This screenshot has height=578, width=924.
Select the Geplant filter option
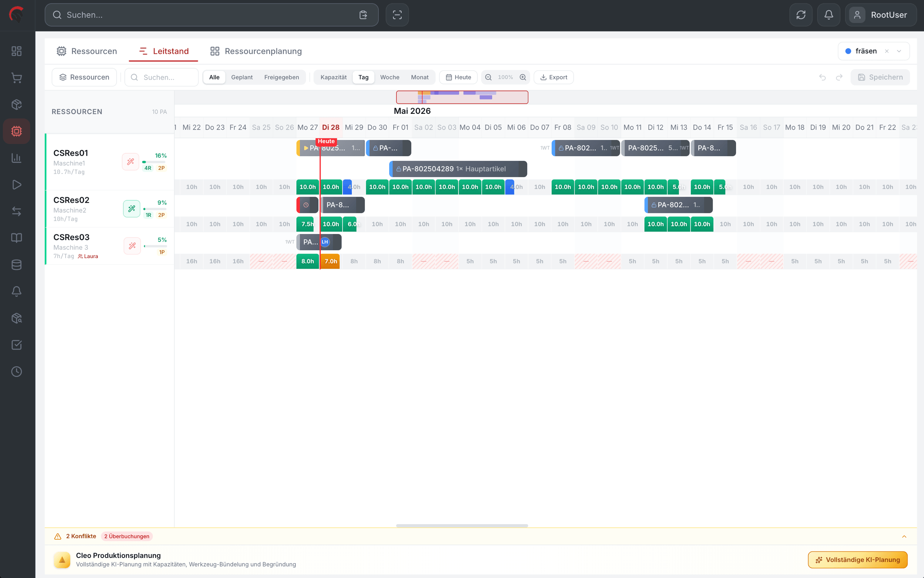pos(242,77)
